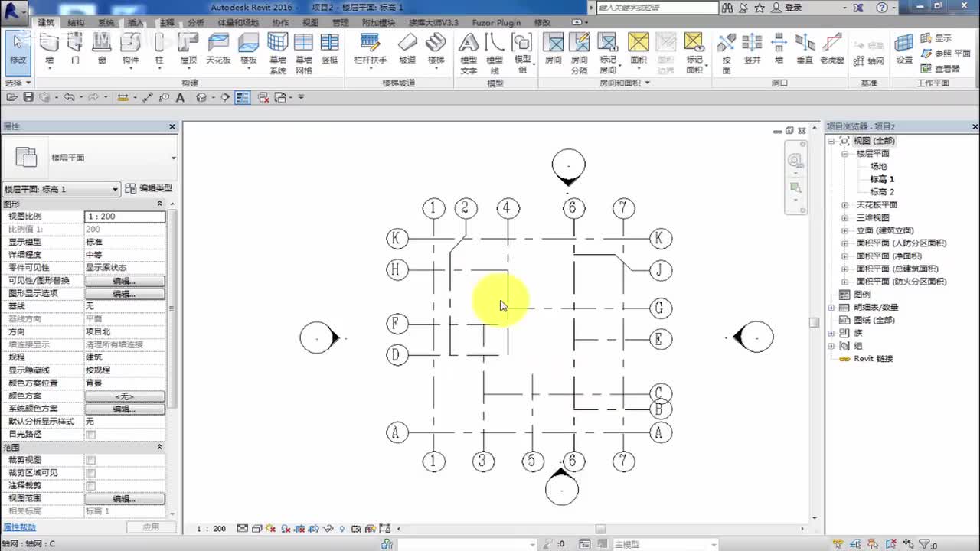Select the 房间分隔 room separator tool
980x551 pixels.
point(580,53)
